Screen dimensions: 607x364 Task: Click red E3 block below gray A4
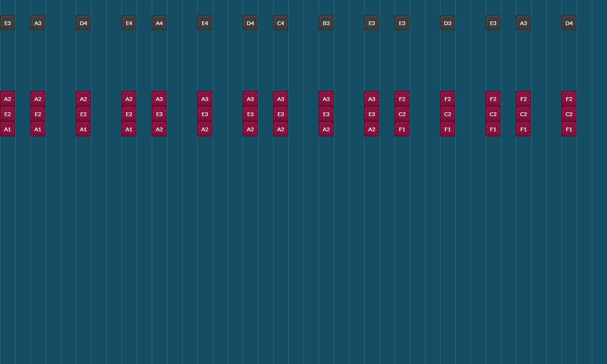click(x=159, y=114)
